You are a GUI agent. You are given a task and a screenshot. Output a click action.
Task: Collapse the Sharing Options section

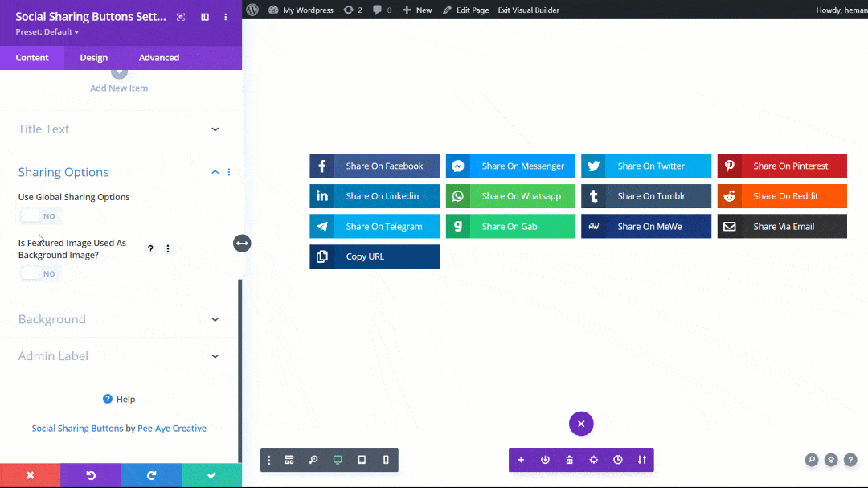click(215, 172)
